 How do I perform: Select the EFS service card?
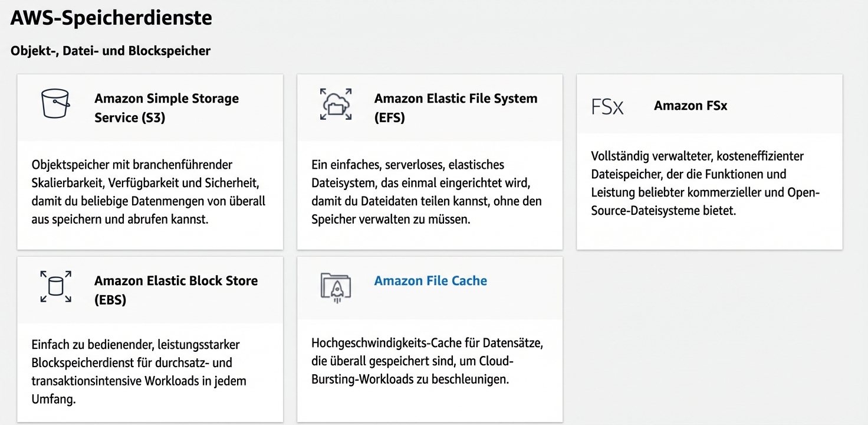(x=429, y=161)
